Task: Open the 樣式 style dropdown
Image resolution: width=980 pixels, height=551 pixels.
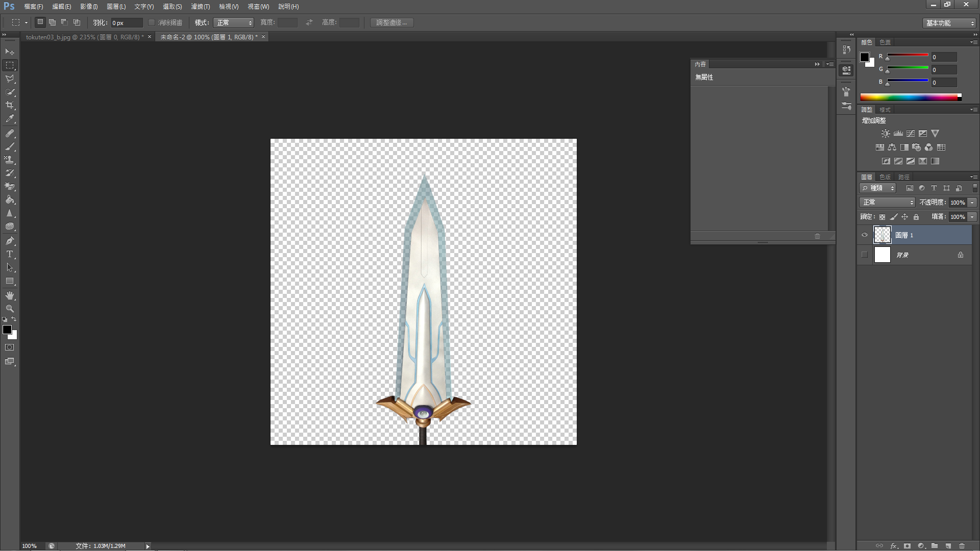Action: pyautogui.click(x=234, y=22)
